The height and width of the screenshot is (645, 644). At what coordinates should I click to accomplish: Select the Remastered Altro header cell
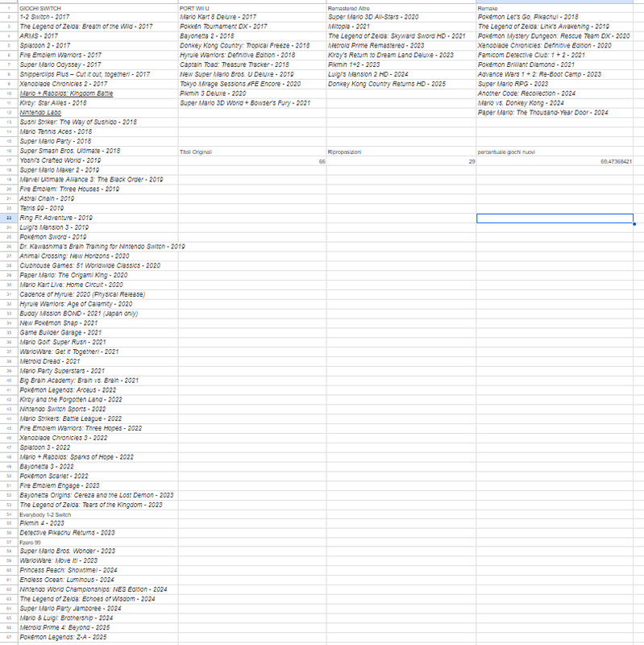(x=401, y=8)
